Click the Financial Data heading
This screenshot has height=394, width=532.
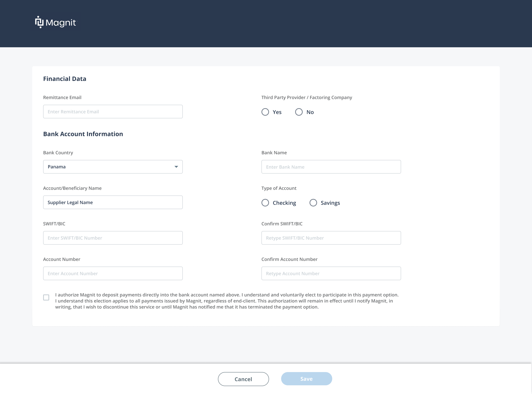coord(65,79)
